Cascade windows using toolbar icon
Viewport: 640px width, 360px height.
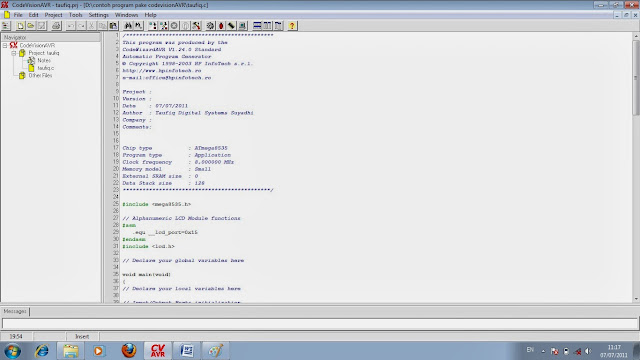[x=278, y=26]
